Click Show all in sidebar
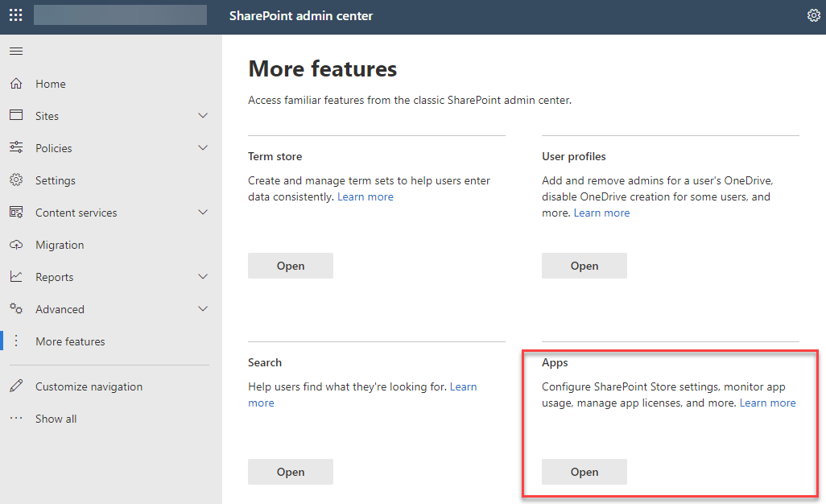Image resolution: width=826 pixels, height=504 pixels. pyautogui.click(x=56, y=419)
